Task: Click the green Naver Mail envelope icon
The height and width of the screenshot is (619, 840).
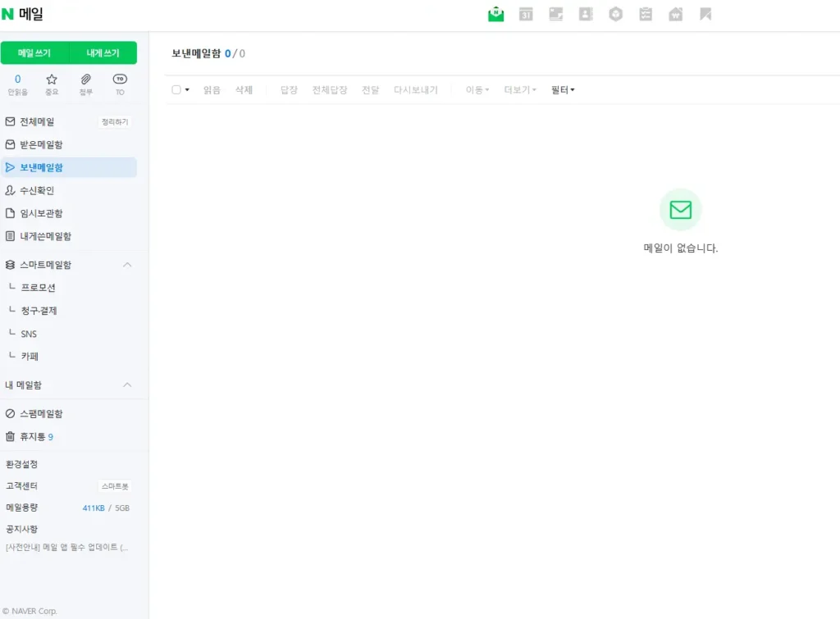Action: coord(495,14)
